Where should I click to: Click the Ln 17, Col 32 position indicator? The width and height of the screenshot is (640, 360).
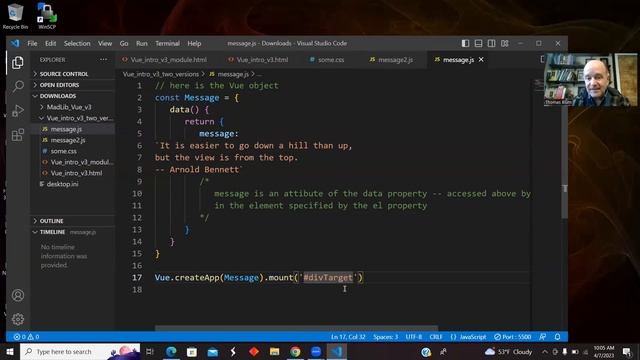click(348, 337)
